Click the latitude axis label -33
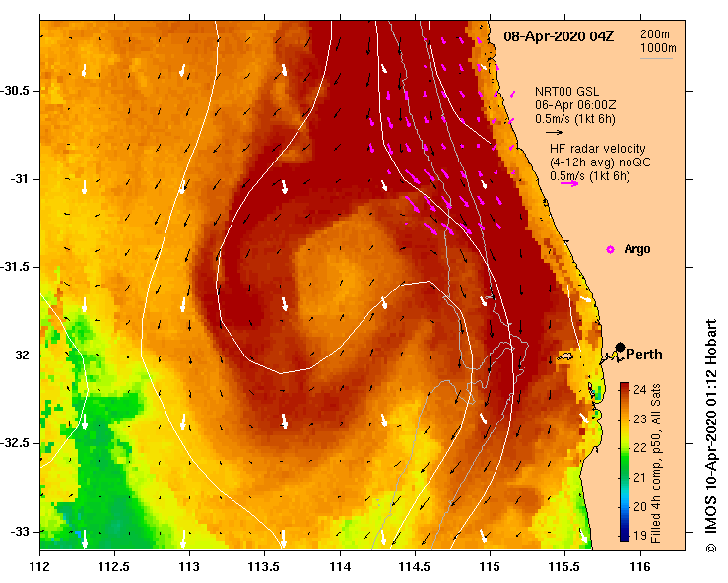The width and height of the screenshot is (728, 583). pos(21,532)
